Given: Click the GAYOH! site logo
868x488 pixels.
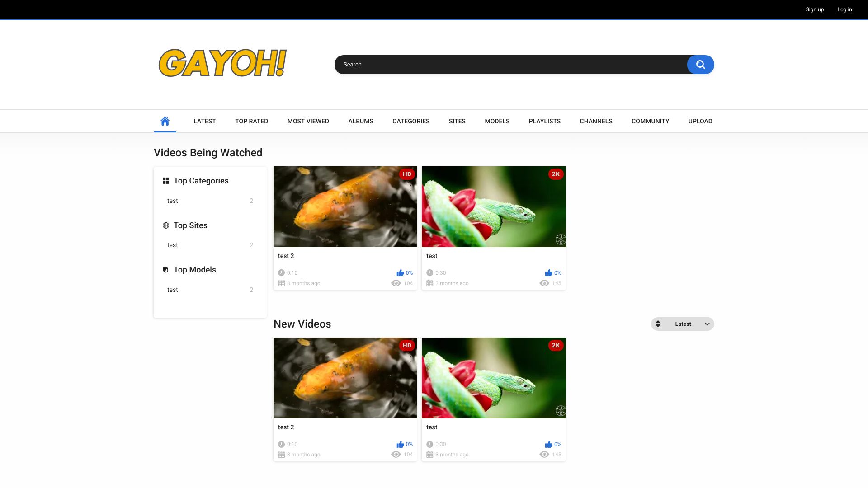Looking at the screenshot, I should pyautogui.click(x=222, y=63).
